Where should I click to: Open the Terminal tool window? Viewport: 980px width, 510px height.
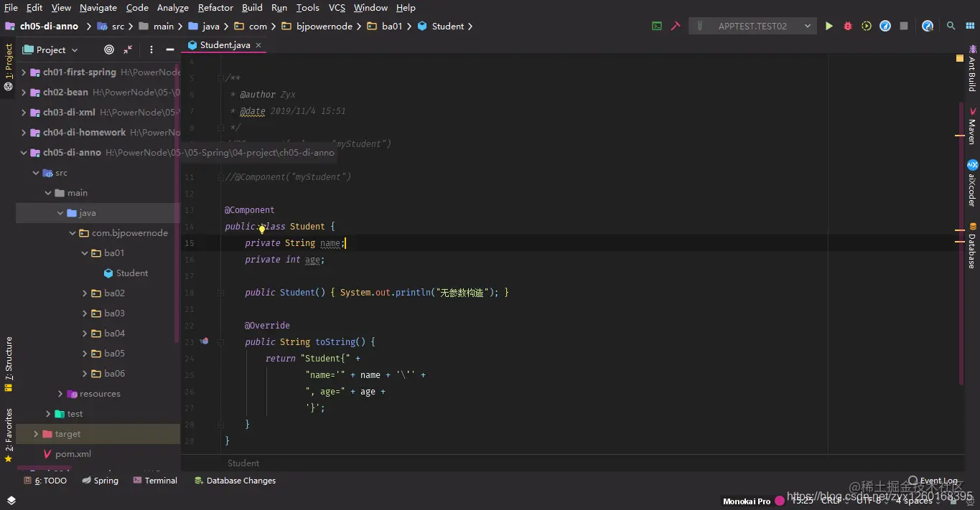[x=155, y=481]
